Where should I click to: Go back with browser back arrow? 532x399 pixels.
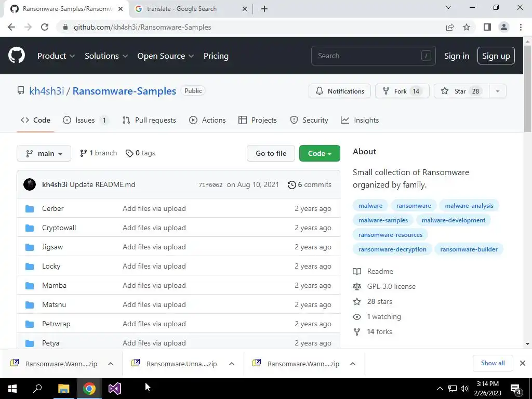(x=11, y=27)
